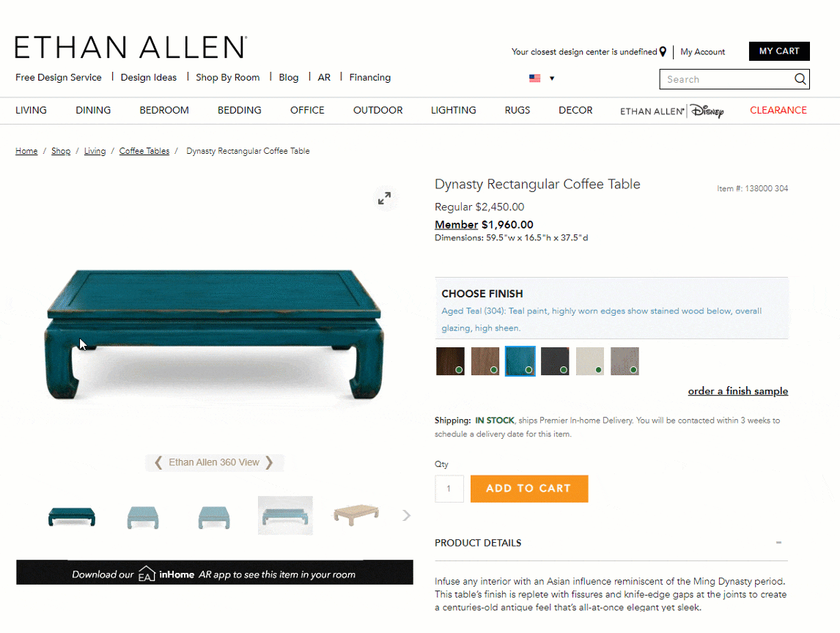Rotate 360 view right with arrow
Image resolution: width=840 pixels, height=633 pixels.
[x=269, y=463]
